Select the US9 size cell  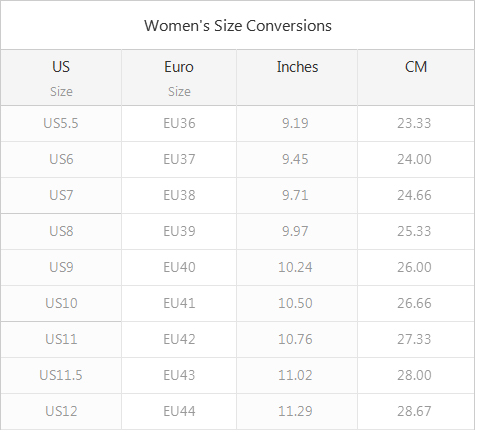click(61, 267)
